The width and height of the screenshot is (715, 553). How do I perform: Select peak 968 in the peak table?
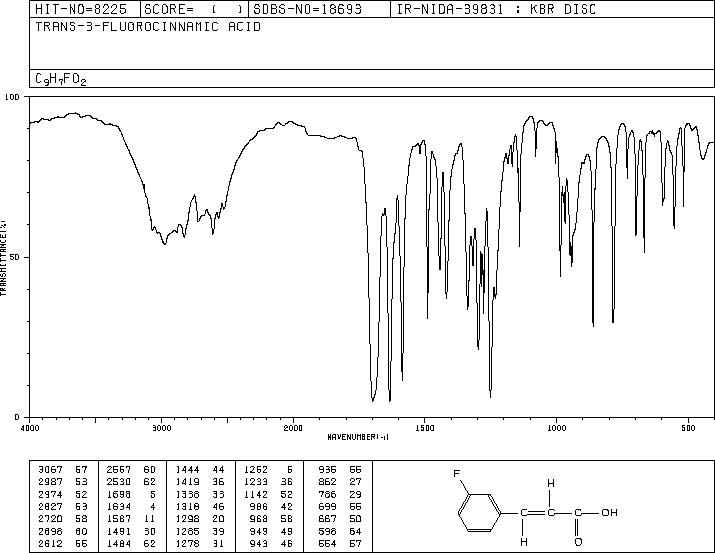tap(259, 519)
